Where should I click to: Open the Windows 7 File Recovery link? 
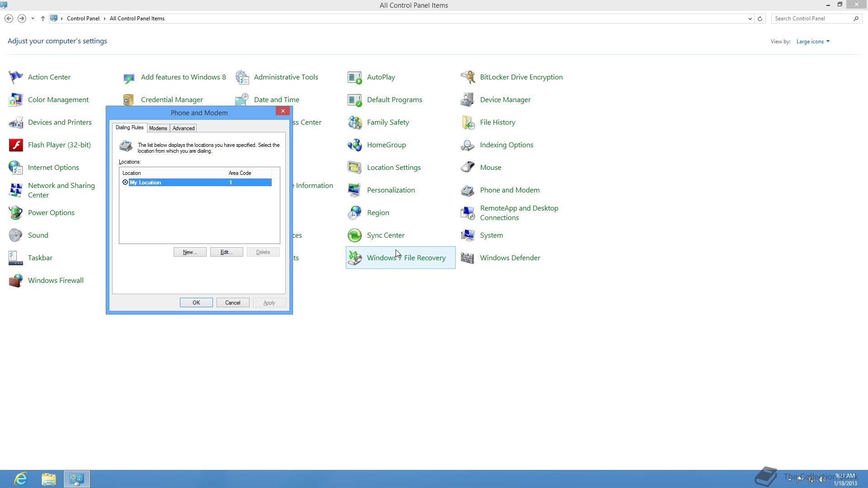pos(406,258)
